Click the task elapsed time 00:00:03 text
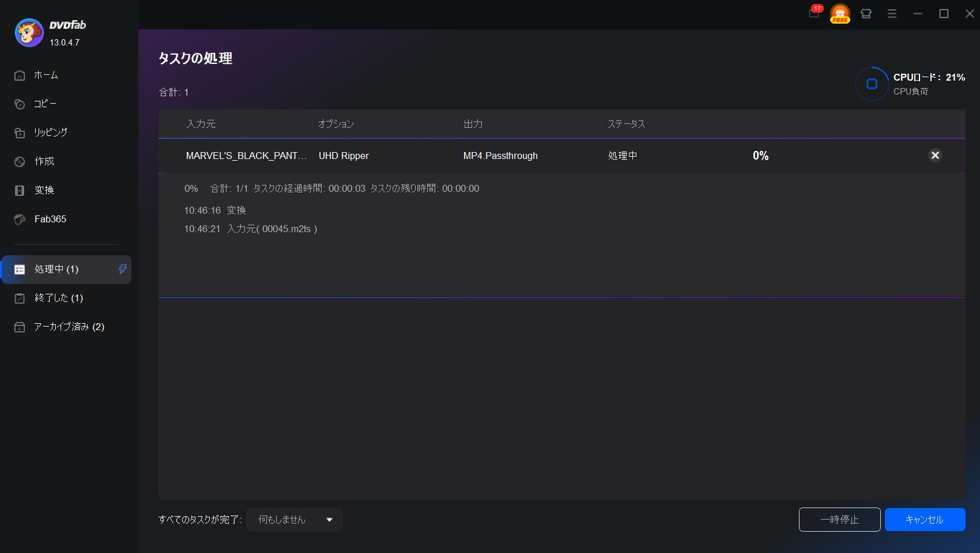Screen dimensions: 980x553 coord(347,188)
